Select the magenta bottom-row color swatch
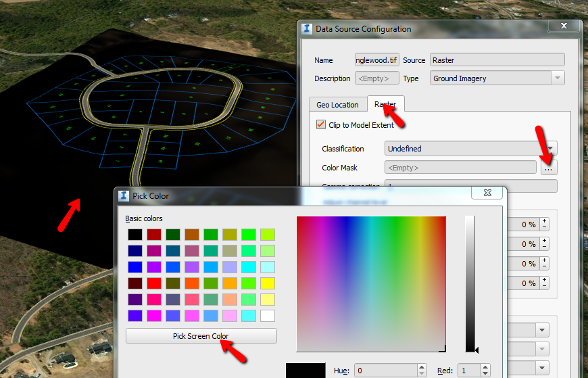Image resolution: width=588 pixels, height=378 pixels. pos(154,316)
